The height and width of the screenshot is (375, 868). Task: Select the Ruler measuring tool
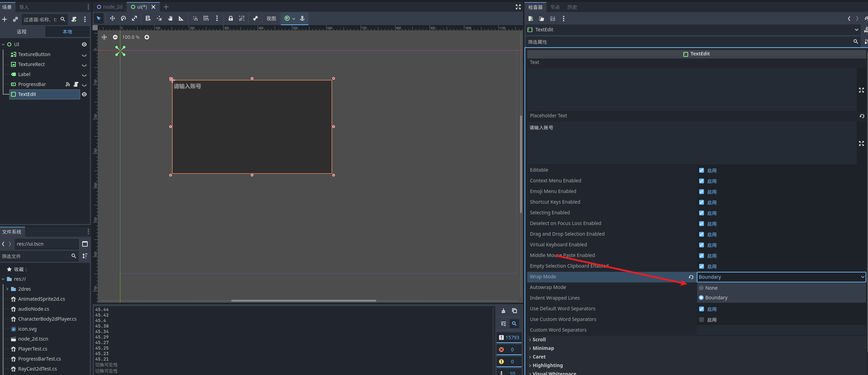pos(181,19)
